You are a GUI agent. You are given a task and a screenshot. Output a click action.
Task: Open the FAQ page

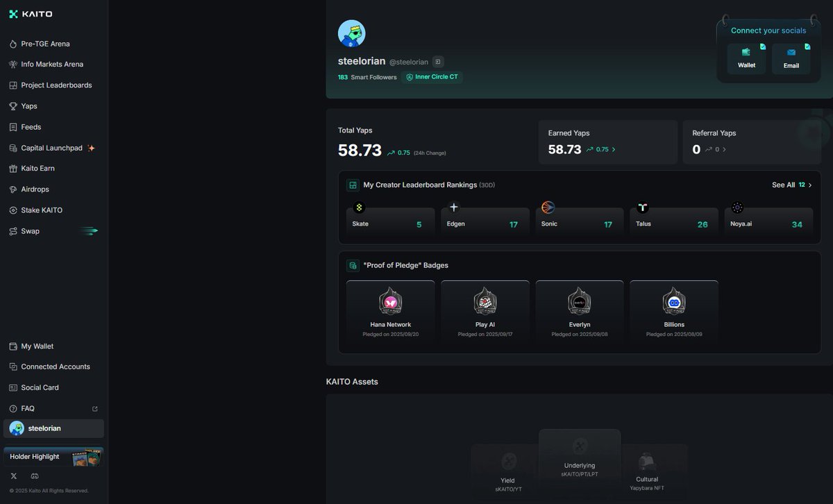click(x=28, y=408)
